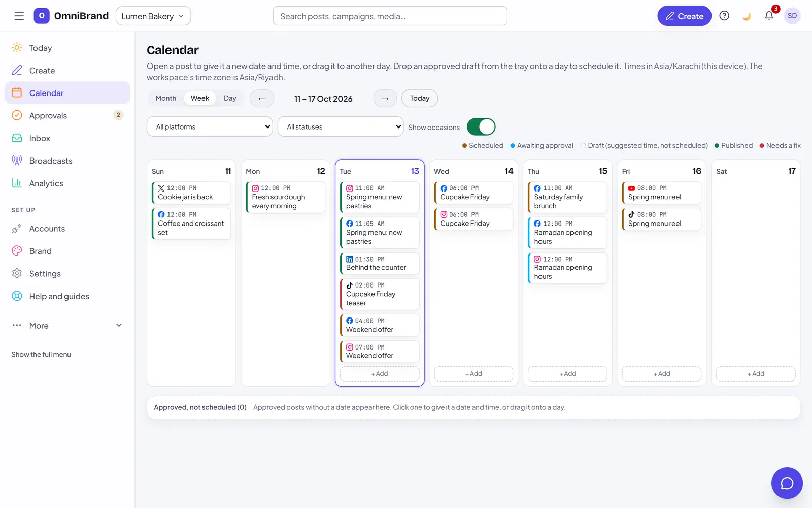Open the hamburger menu icon

[19, 16]
